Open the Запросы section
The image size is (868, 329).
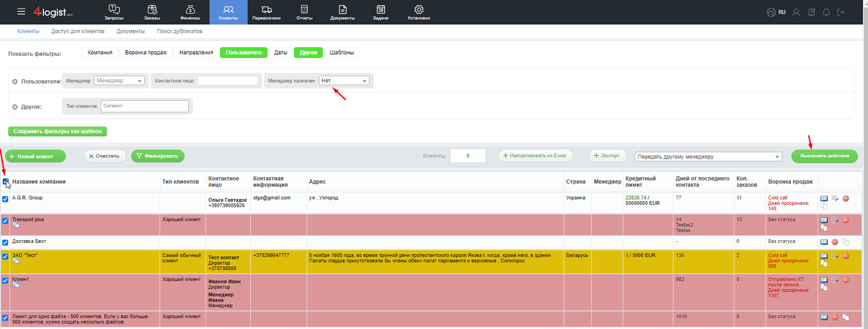point(114,12)
